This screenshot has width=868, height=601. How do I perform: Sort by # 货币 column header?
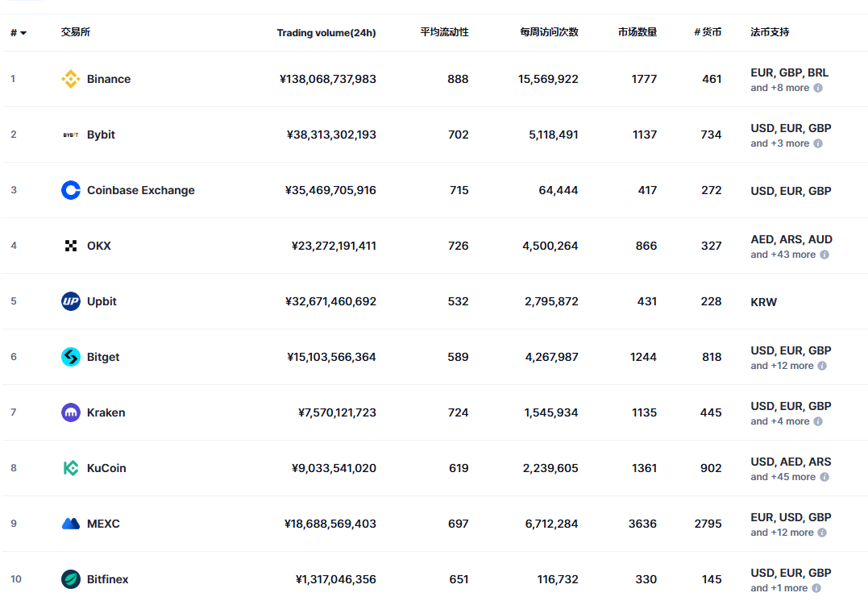point(708,32)
